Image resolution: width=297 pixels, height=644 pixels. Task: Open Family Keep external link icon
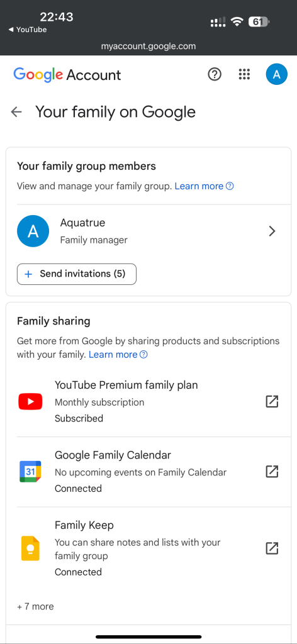[x=272, y=548]
